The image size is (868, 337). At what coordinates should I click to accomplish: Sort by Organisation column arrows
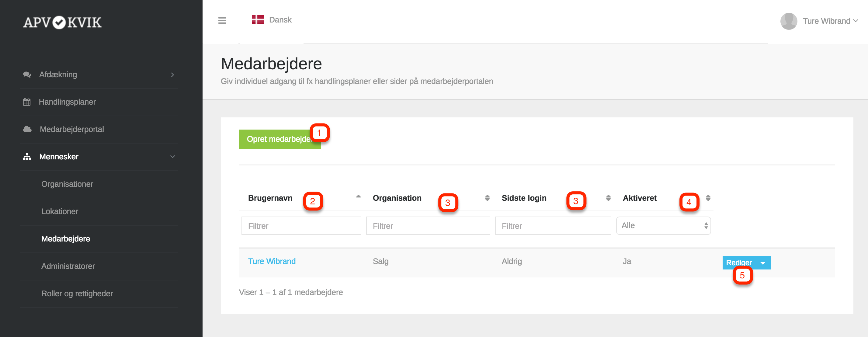coord(487,198)
